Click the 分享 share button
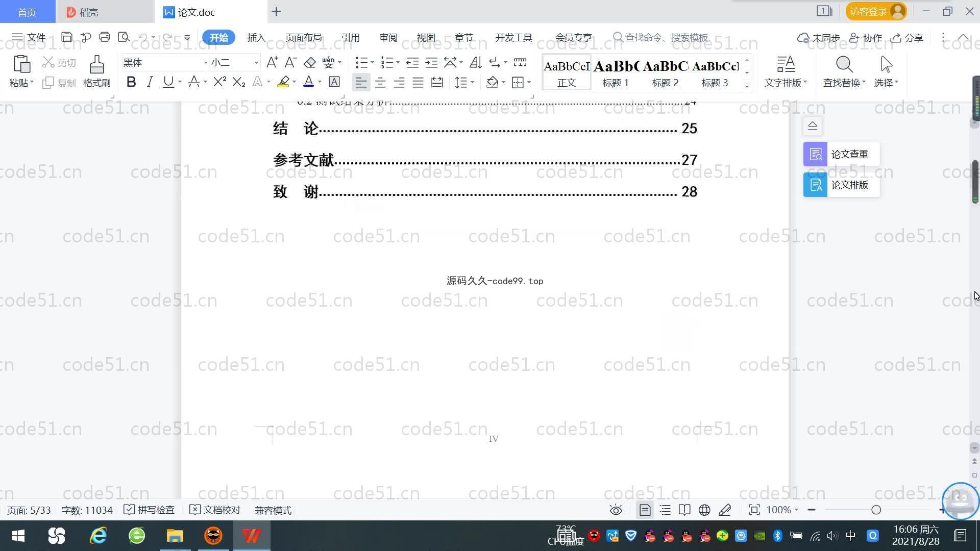This screenshot has height=551, width=980. (x=907, y=37)
